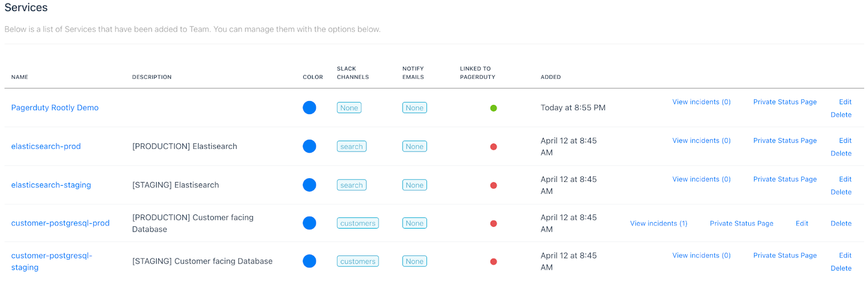Click blue color swatch for elasticsearch-staging

point(309,185)
